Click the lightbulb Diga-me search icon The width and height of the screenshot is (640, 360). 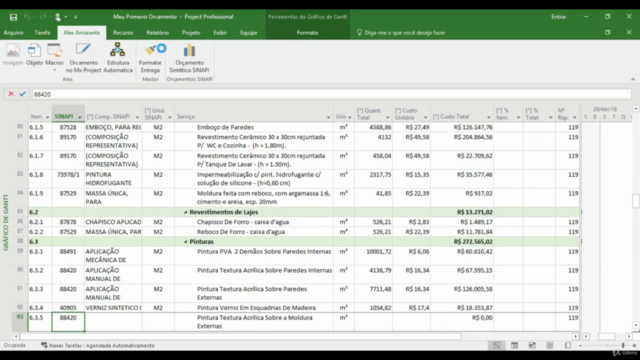point(359,33)
